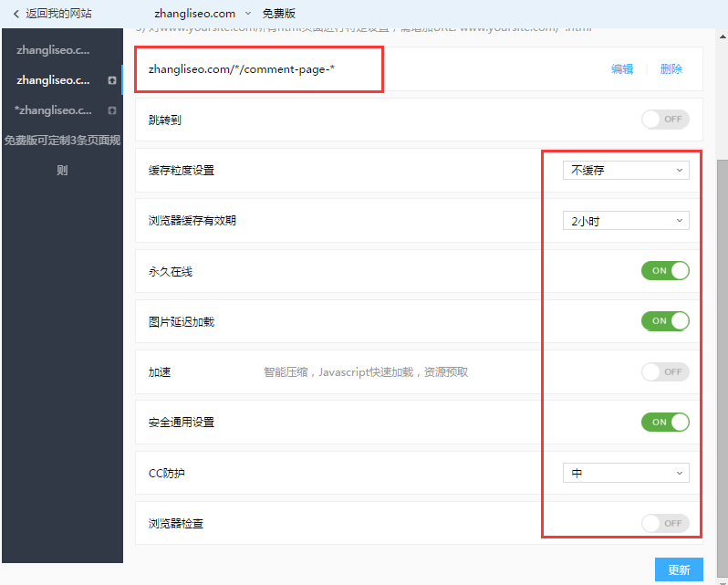This screenshot has height=585, width=728.
Task: Click the 智能压缩，Javascript快速加载 description text
Action: tap(366, 371)
